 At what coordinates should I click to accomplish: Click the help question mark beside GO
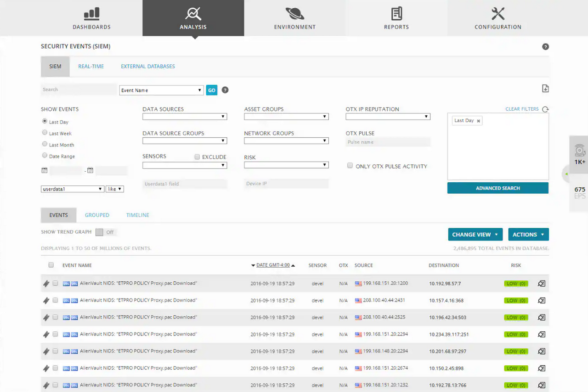click(x=225, y=90)
